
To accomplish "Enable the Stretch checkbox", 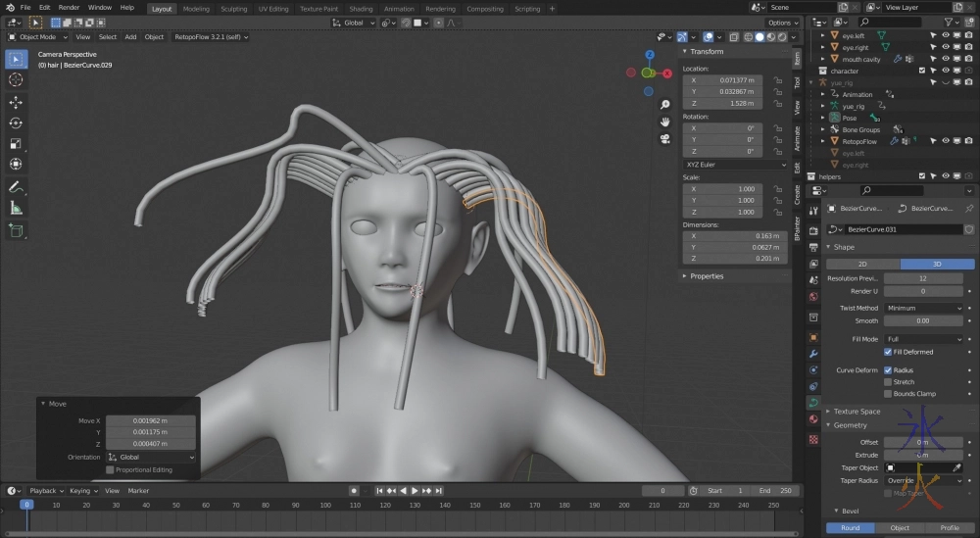I will 888,382.
